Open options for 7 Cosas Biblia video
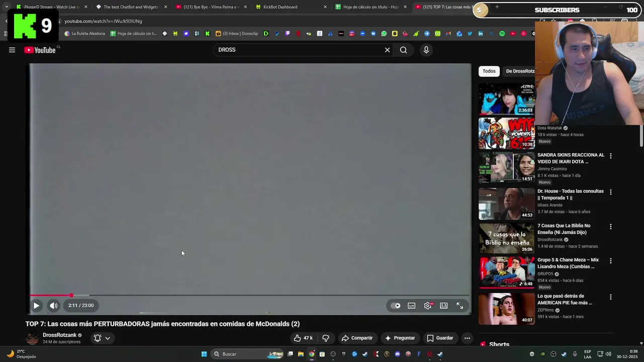The image size is (644, 362). click(x=611, y=227)
